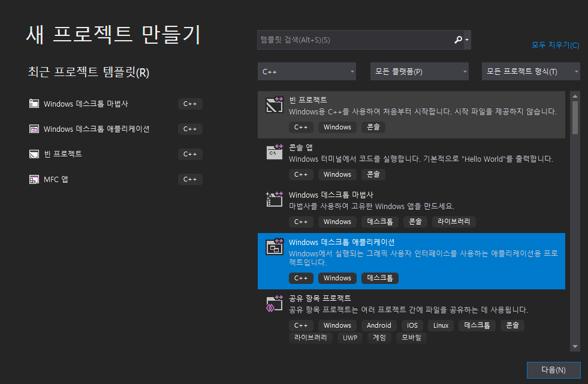Click the Windows 데스크톱 애플리케이션 template icon in list

coord(274,246)
